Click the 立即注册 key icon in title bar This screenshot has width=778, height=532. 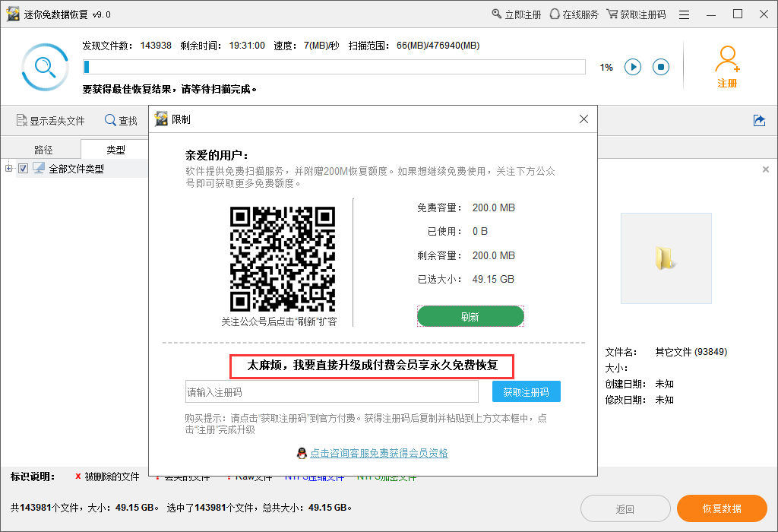tap(497, 14)
